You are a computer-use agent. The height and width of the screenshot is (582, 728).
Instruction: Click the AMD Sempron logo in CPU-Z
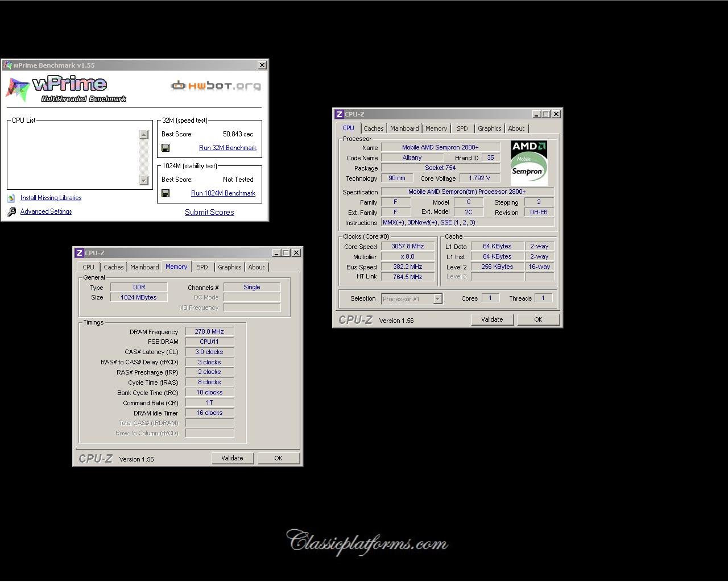click(529, 163)
